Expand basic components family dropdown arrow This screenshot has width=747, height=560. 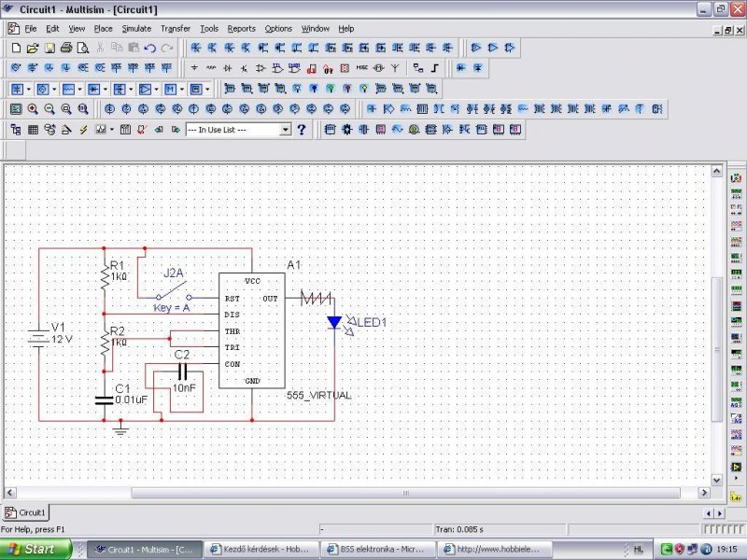79,89
